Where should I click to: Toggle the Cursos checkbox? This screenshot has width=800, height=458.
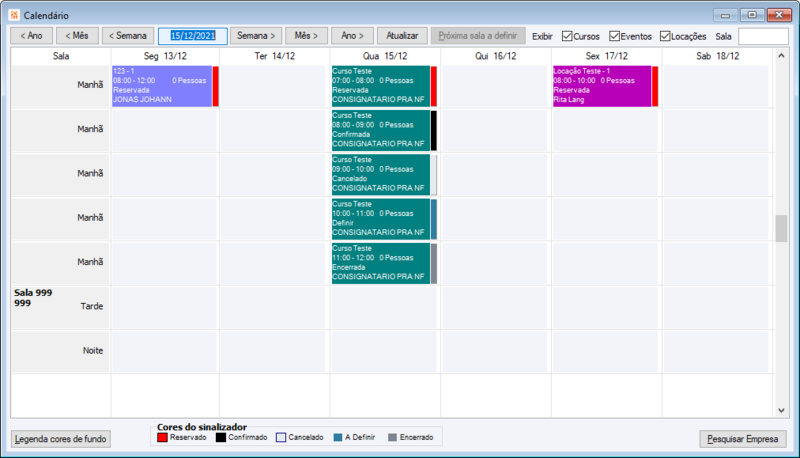567,36
